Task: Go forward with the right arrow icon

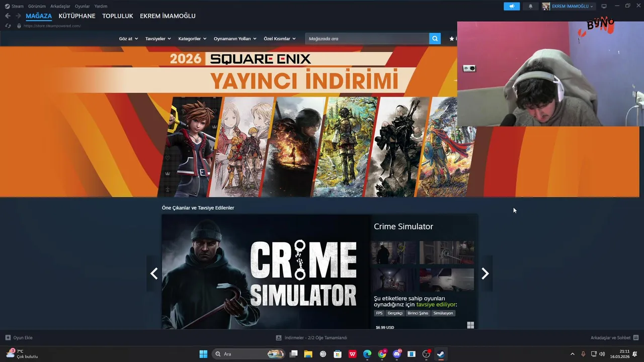Action: point(18,16)
